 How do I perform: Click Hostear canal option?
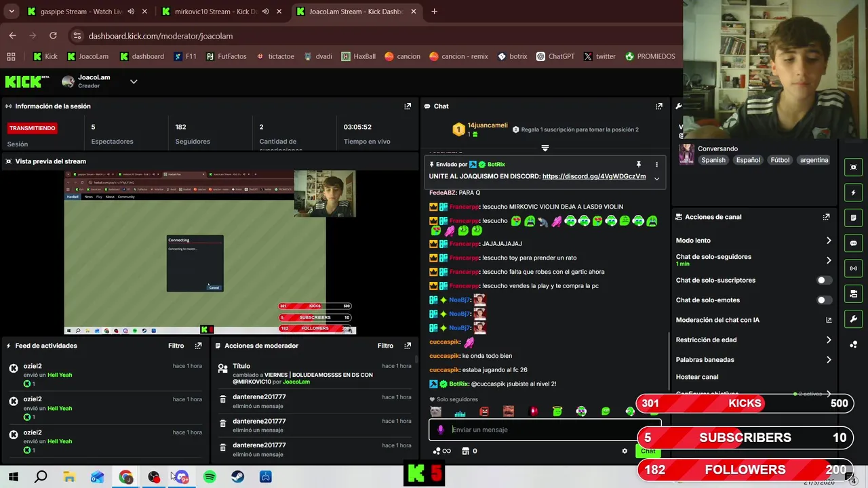click(x=697, y=377)
